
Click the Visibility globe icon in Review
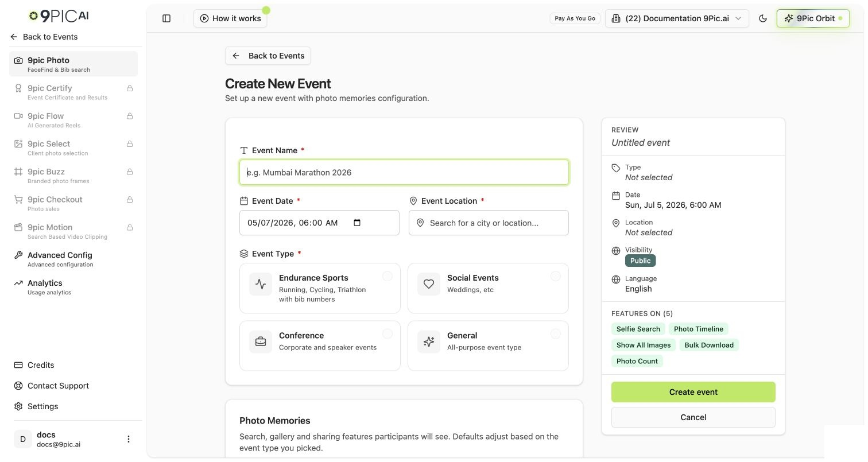[x=616, y=251]
